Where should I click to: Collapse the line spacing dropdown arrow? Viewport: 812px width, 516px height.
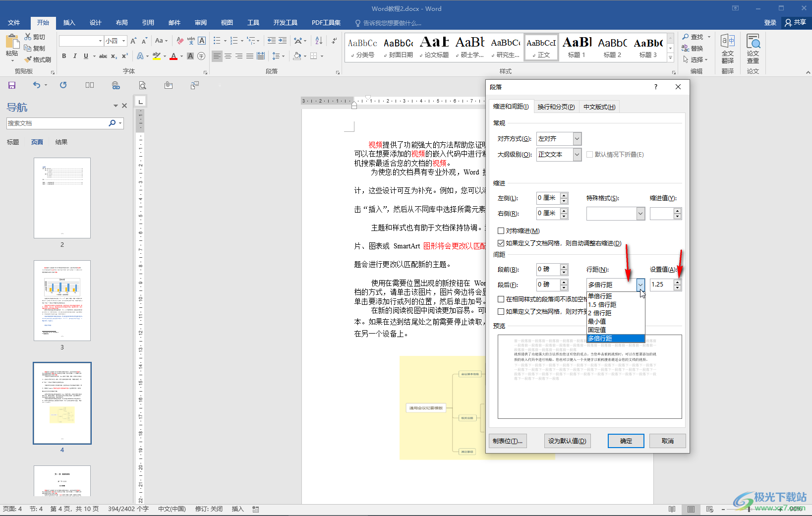640,285
